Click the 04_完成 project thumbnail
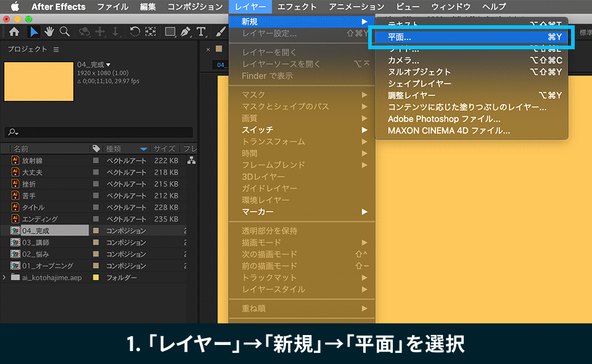This screenshot has height=364, width=592. [39, 81]
